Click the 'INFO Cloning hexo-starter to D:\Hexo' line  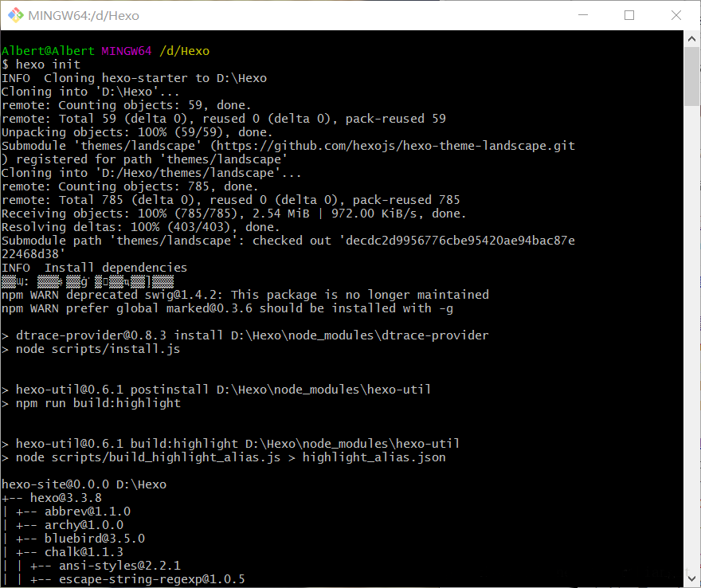[134, 78]
